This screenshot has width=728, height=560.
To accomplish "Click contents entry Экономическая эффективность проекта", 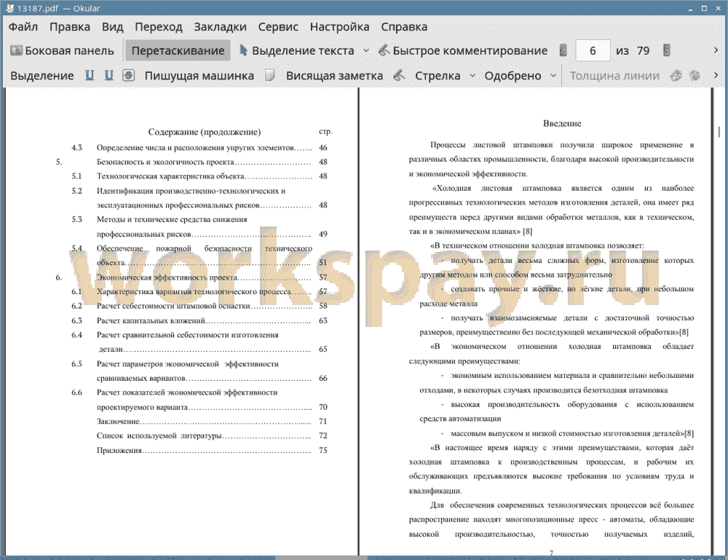I will [x=167, y=277].
